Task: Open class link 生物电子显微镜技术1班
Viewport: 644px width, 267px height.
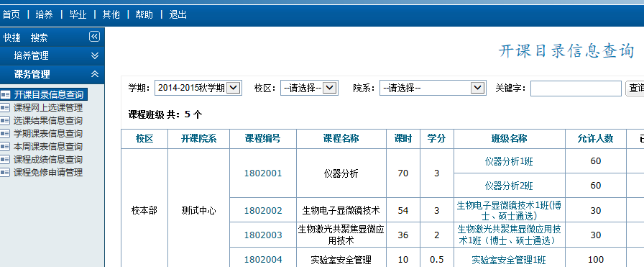Action: coord(509,210)
